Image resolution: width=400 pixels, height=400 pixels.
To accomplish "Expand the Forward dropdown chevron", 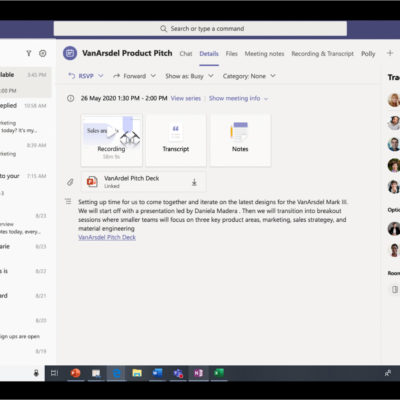I will 153,76.
